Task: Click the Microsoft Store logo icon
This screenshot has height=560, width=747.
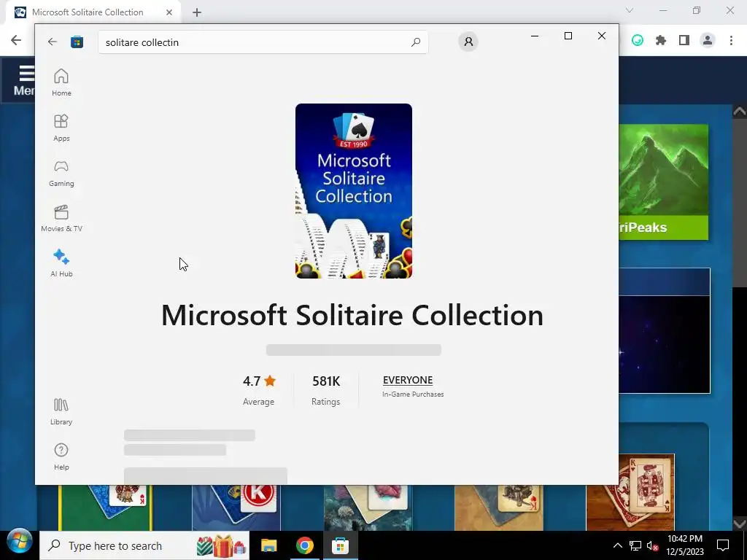Action: 77,42
